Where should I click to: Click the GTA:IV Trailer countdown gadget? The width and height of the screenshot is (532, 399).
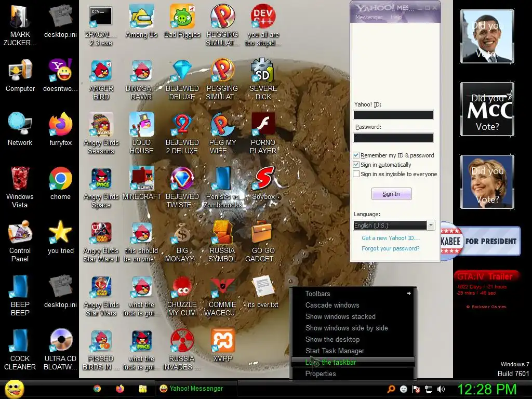pyautogui.click(x=486, y=289)
